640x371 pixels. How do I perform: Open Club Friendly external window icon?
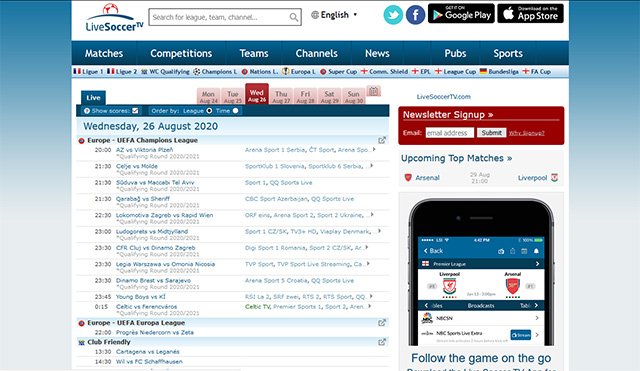[382, 342]
